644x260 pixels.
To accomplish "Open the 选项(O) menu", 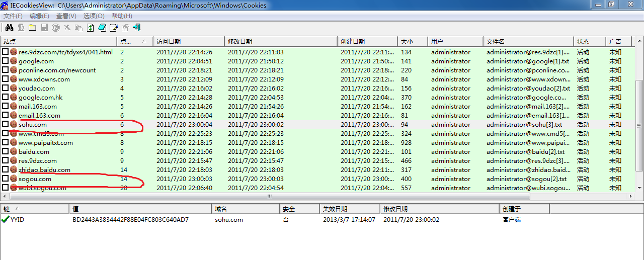I will click(x=94, y=16).
